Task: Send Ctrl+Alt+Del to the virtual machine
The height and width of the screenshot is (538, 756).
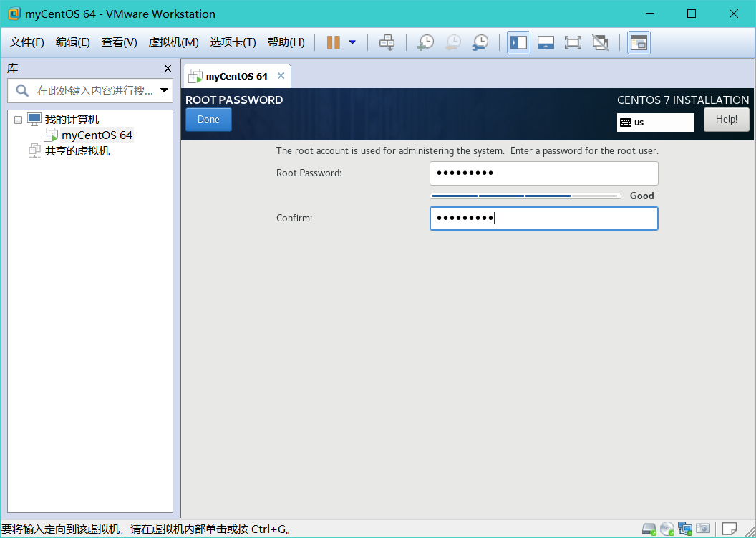Action: tap(387, 42)
